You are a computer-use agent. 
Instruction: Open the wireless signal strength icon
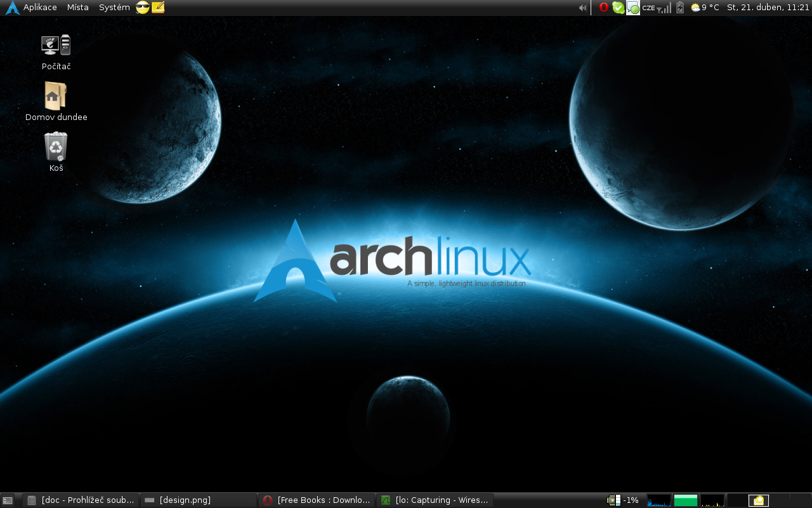click(x=664, y=8)
